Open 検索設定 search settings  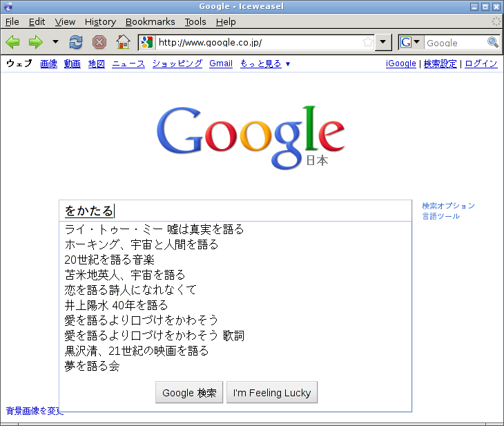tap(440, 64)
